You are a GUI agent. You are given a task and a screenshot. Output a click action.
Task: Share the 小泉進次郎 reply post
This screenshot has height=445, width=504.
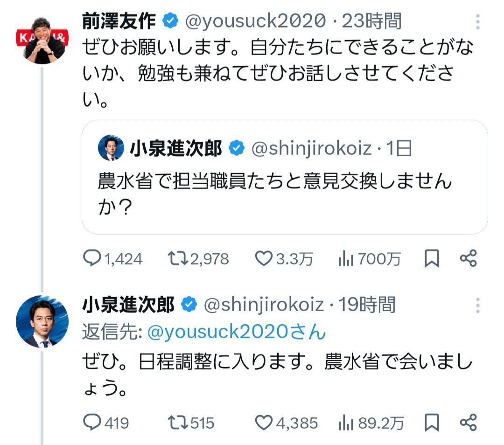tap(468, 423)
